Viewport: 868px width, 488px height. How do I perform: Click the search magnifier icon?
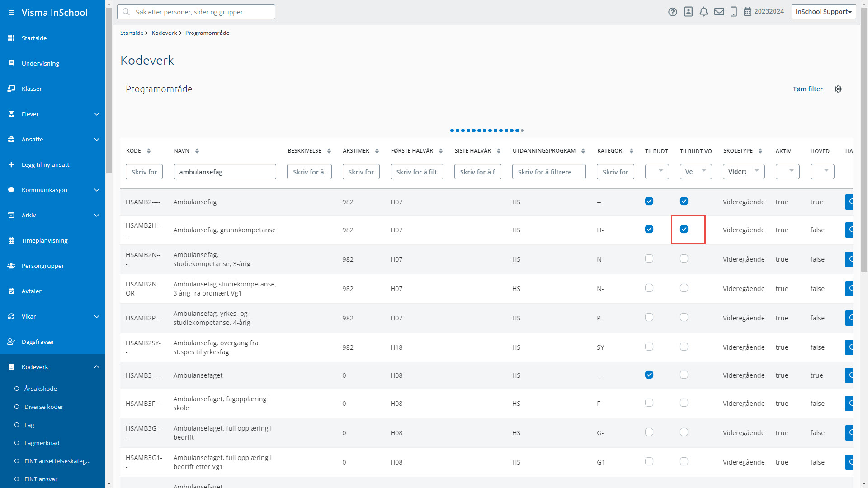pos(127,12)
